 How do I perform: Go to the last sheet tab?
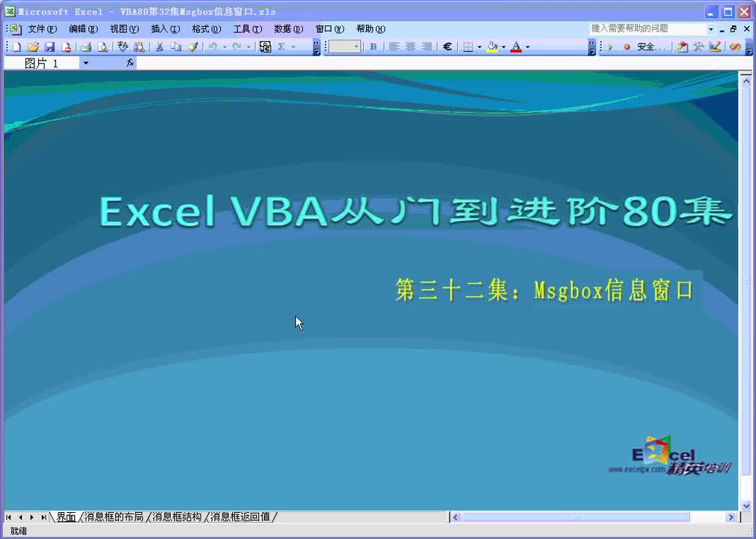click(x=43, y=517)
